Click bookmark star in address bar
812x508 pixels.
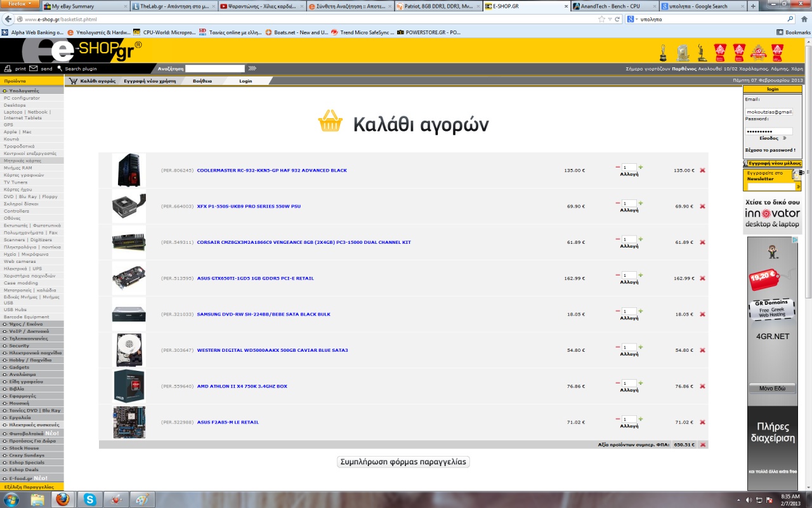601,19
